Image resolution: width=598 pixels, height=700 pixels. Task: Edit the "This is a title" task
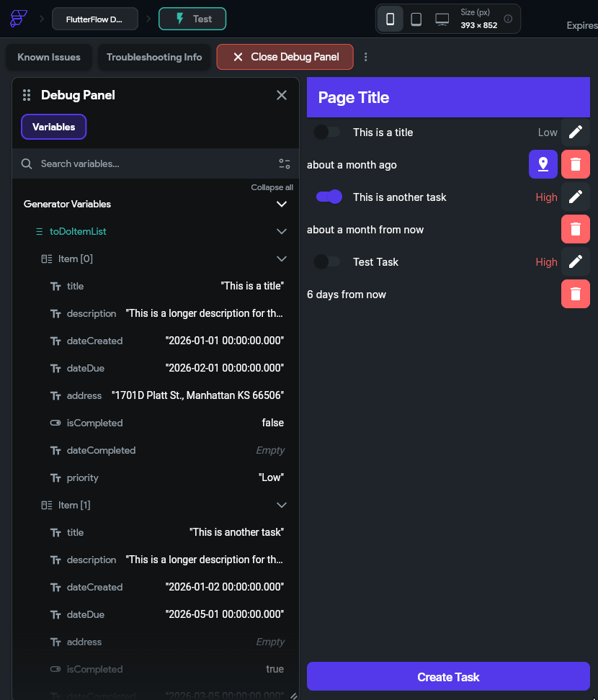click(575, 132)
